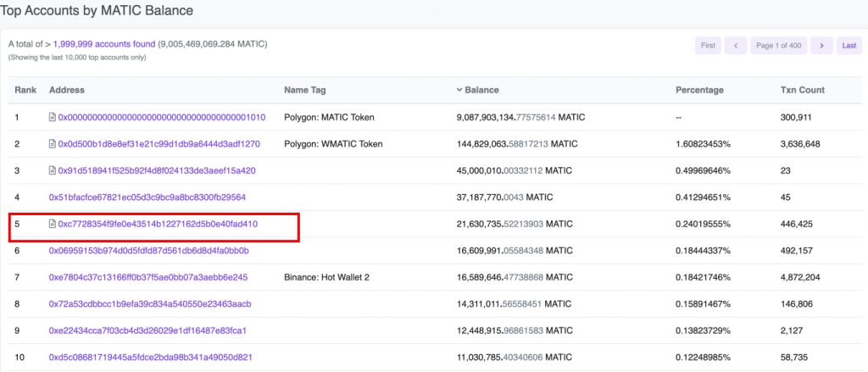Jump to the Last page
Image resolution: width=868 pixels, height=372 pixels.
849,46
